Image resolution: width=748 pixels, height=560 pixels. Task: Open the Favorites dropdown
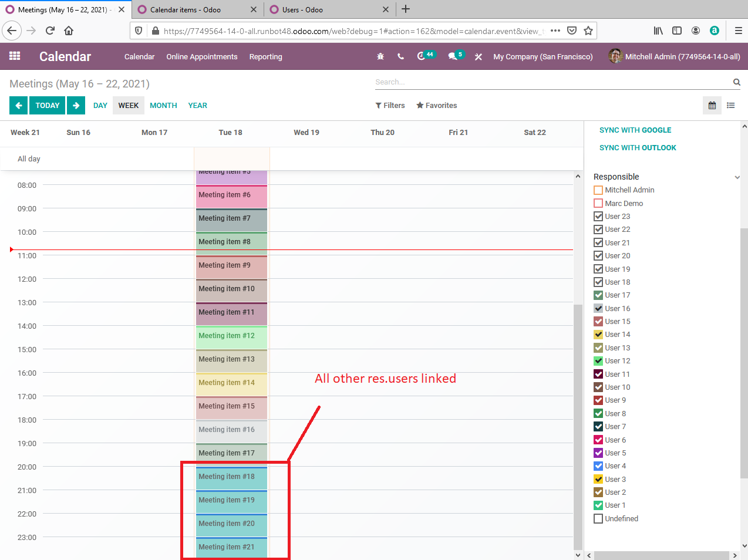point(436,105)
